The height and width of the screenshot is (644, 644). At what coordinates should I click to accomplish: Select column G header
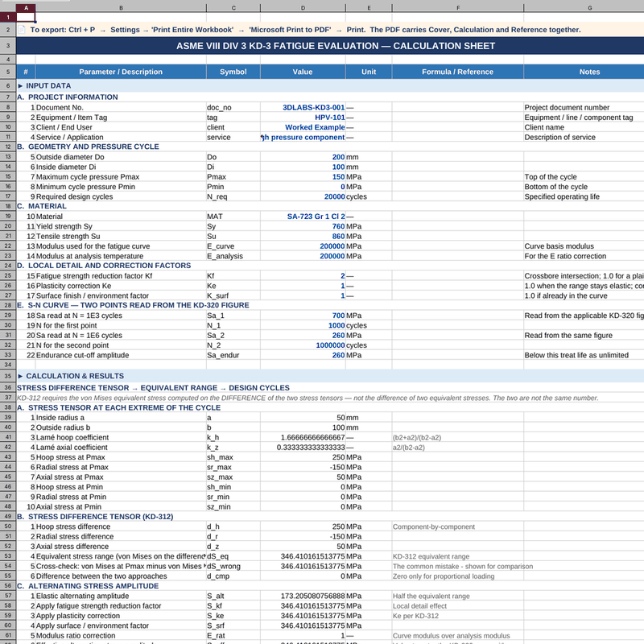(590, 8)
